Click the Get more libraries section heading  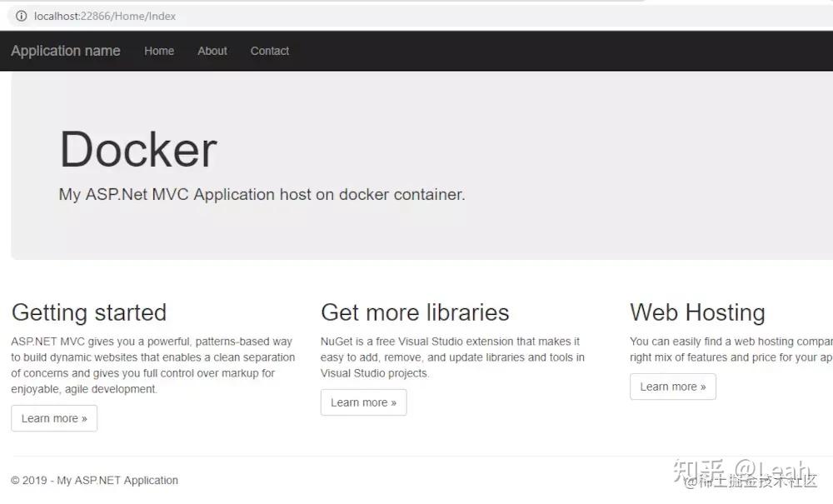click(x=414, y=312)
